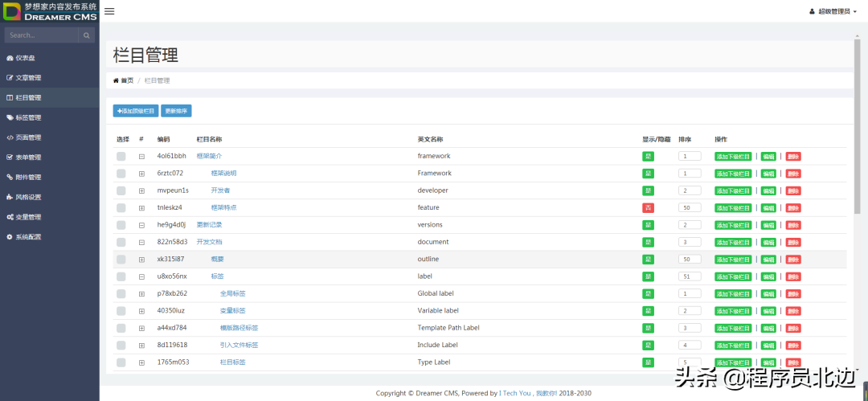Screen dimensions: 868x401
Task: Click 删除 for the Include Label row
Action: pyautogui.click(x=793, y=346)
